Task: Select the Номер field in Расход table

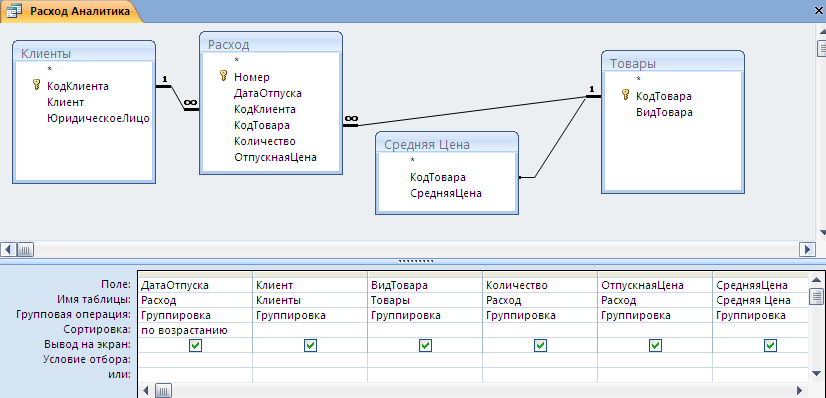Action: coord(252,77)
